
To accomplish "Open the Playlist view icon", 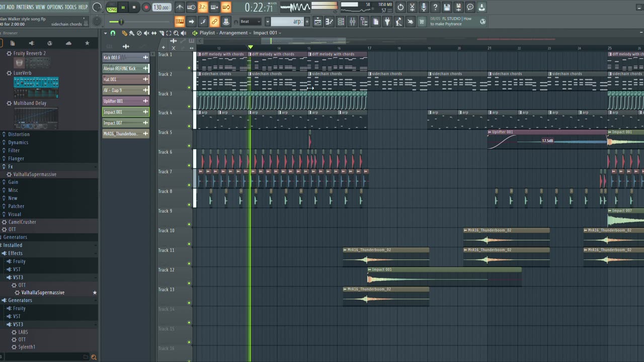I will click(318, 22).
